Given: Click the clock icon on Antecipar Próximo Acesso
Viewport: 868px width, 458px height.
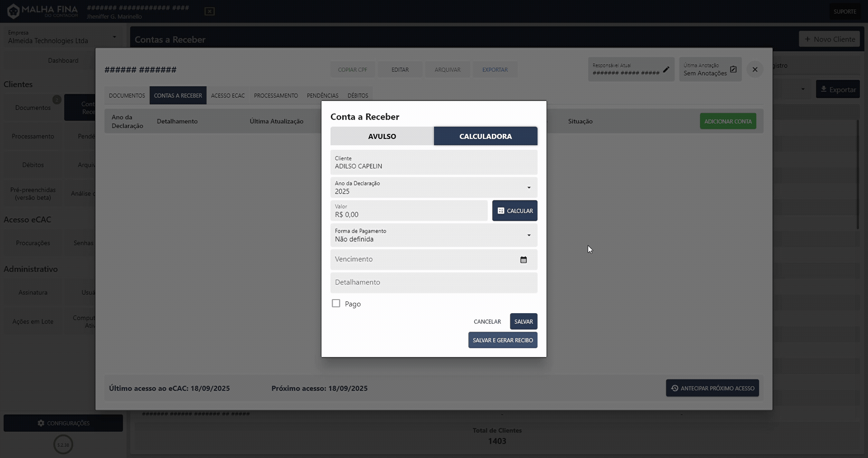Looking at the screenshot, I should tap(675, 388).
